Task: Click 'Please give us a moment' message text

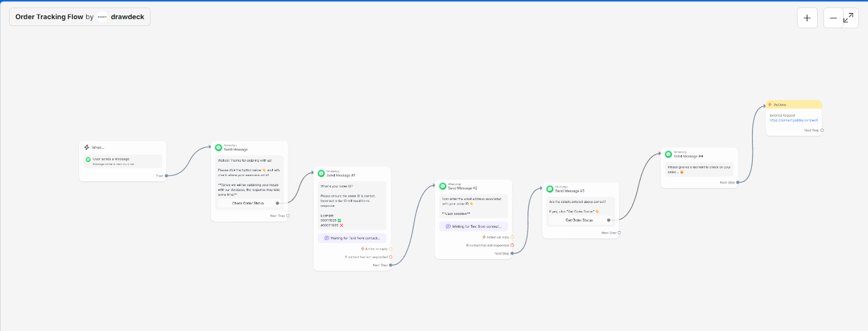Action: tap(699, 169)
